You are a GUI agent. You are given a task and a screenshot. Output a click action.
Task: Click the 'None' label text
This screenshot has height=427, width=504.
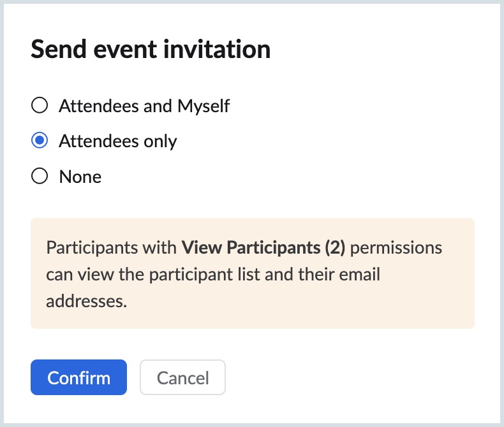[x=80, y=177]
